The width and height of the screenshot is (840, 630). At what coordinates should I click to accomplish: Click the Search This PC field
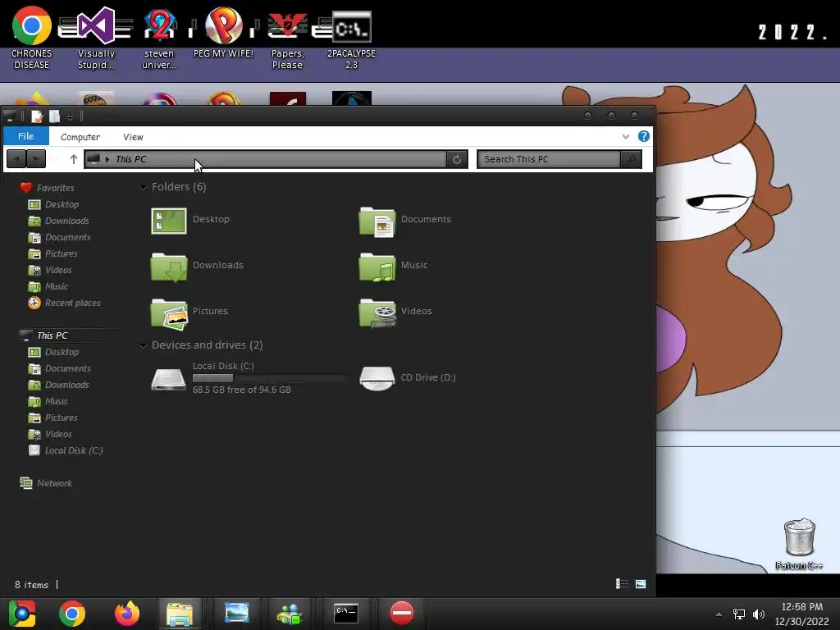549,159
